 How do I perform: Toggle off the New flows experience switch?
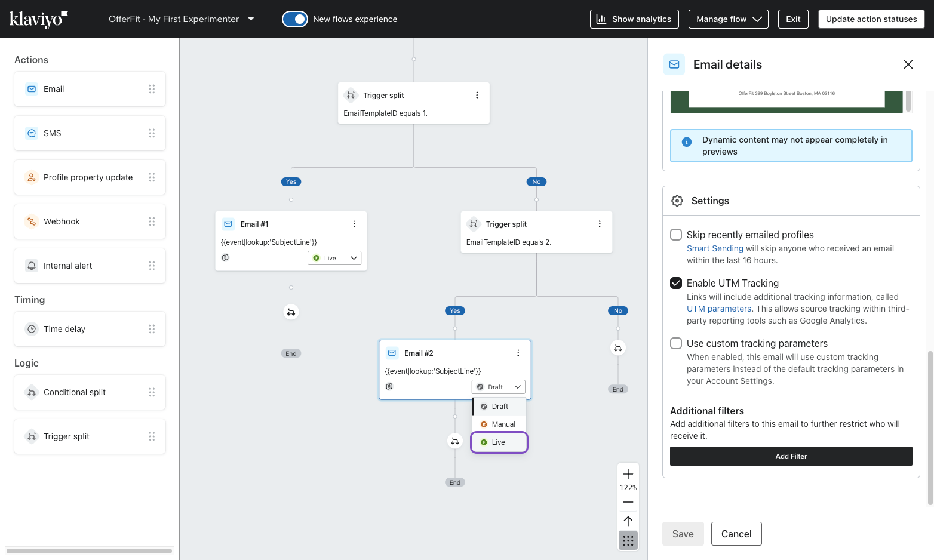tap(295, 19)
